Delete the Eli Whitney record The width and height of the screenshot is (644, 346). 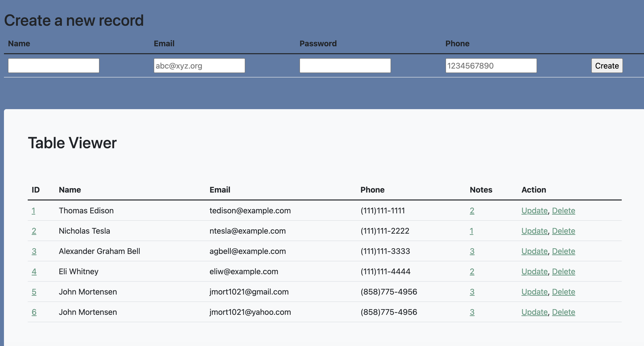pyautogui.click(x=563, y=272)
